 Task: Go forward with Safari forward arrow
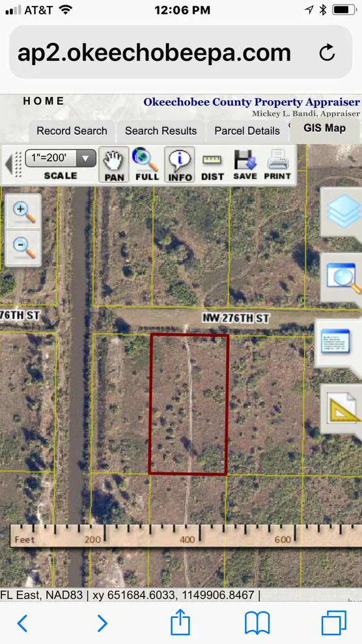102,623
